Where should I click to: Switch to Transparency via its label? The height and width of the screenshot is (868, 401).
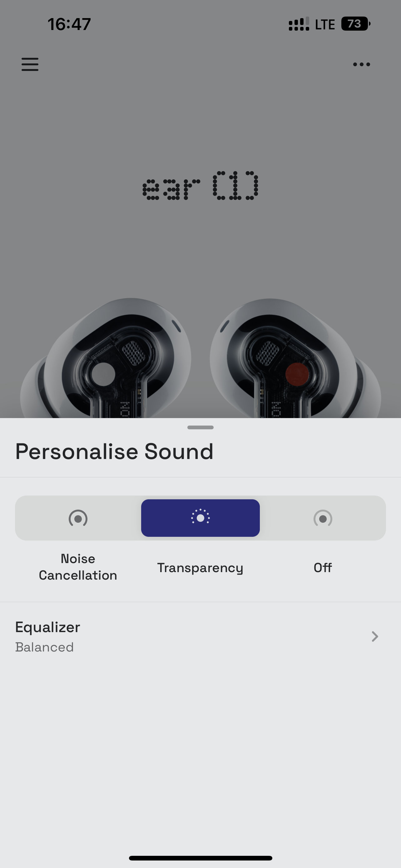click(200, 568)
